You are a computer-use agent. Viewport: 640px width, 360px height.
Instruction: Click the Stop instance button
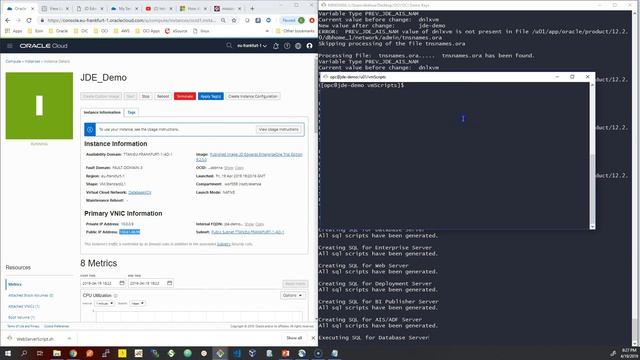(x=146, y=96)
